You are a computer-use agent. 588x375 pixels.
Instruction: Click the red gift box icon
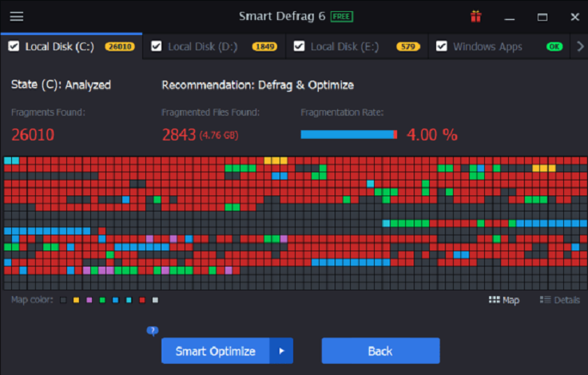pos(476,17)
